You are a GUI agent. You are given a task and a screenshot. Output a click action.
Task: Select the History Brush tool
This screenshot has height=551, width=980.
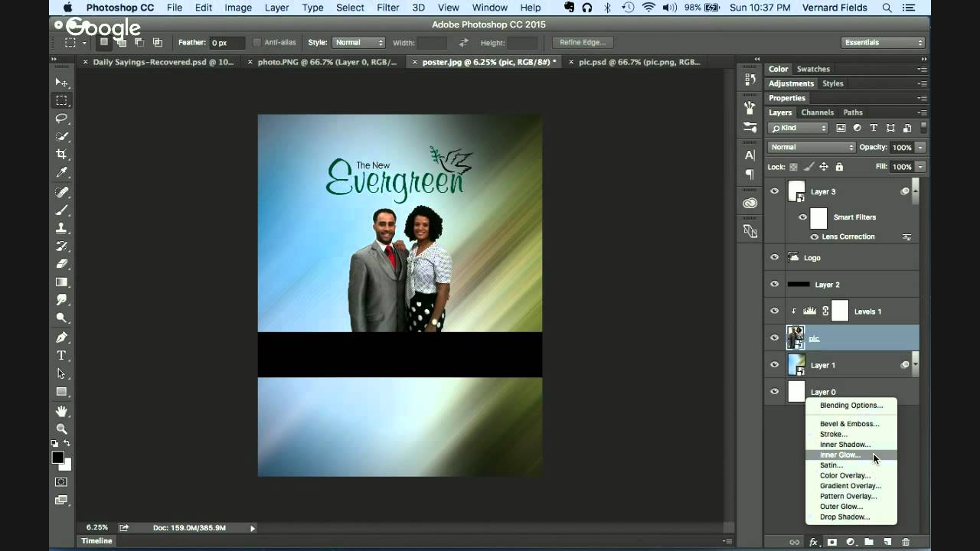point(61,246)
